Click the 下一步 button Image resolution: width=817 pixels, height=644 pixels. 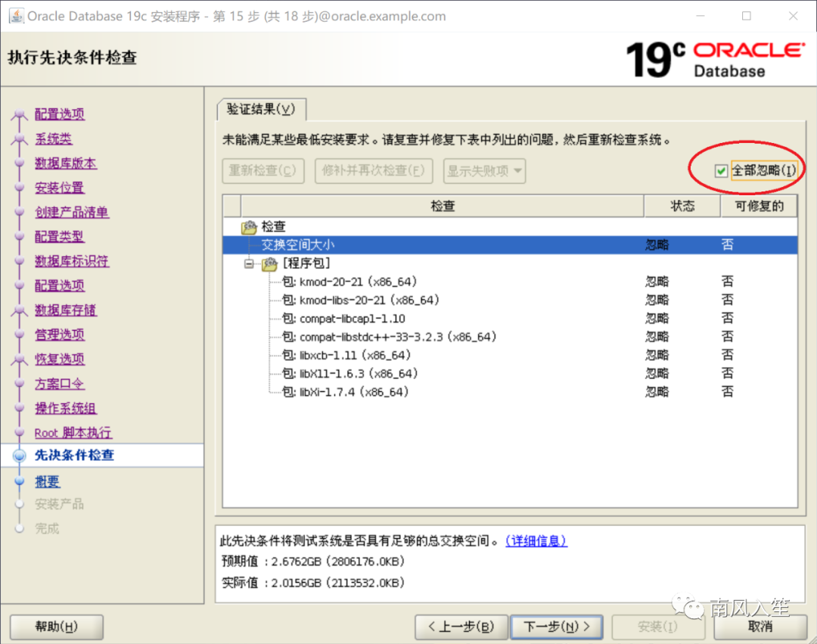pyautogui.click(x=557, y=627)
